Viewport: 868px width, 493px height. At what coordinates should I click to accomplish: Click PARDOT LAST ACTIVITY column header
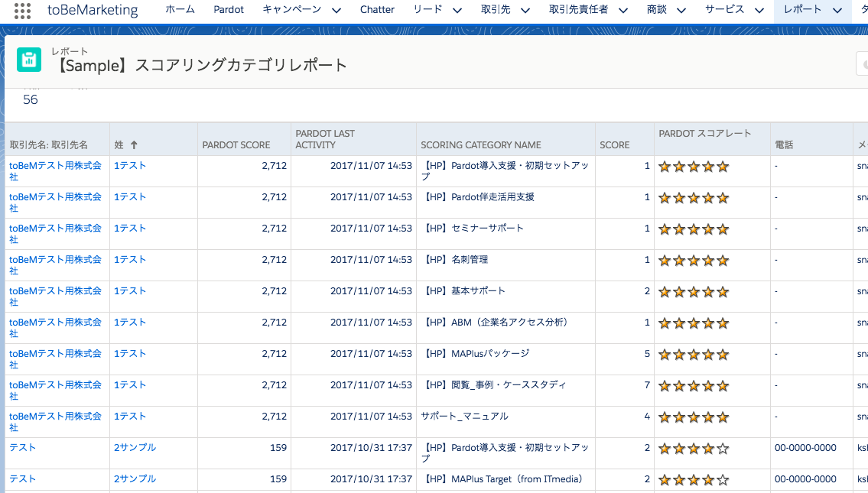coord(325,139)
